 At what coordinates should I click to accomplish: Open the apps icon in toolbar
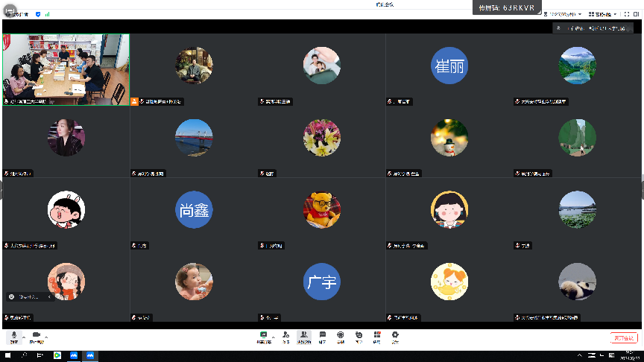tap(377, 336)
